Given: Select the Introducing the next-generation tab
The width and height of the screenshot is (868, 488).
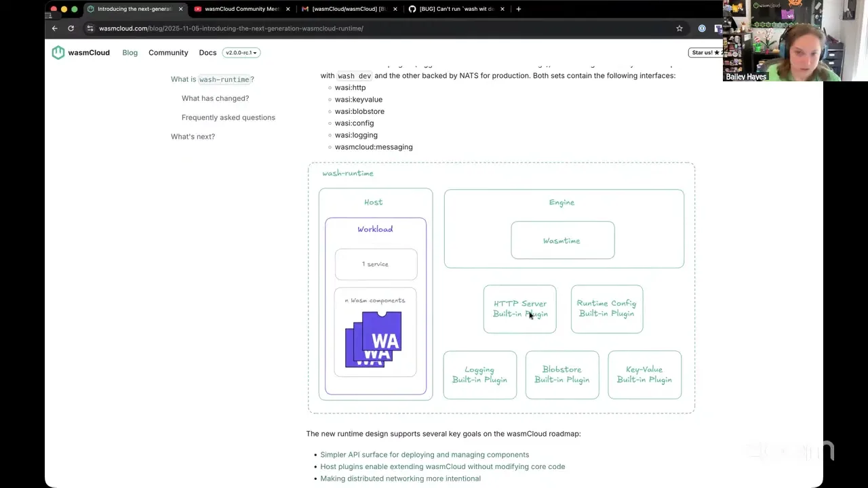Looking at the screenshot, I should pos(134,9).
